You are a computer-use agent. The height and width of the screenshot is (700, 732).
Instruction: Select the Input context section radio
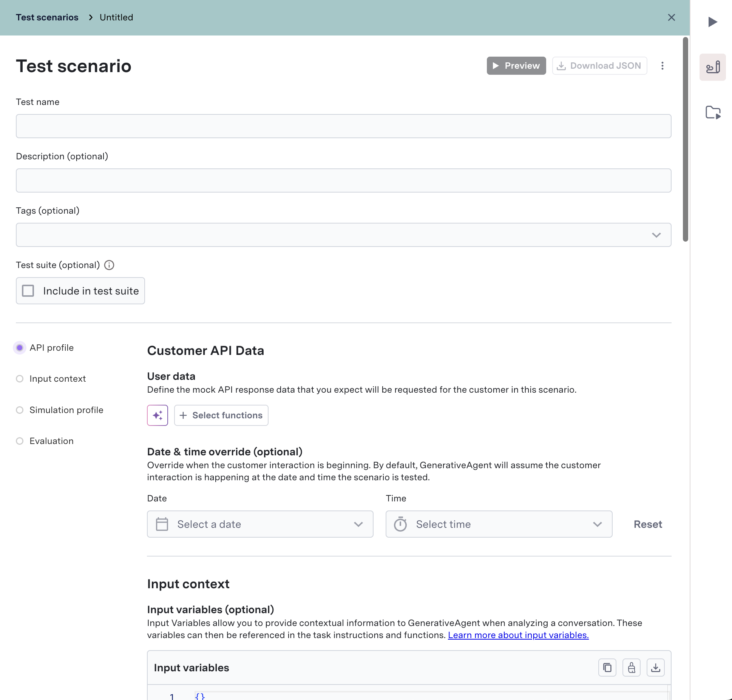pyautogui.click(x=20, y=379)
